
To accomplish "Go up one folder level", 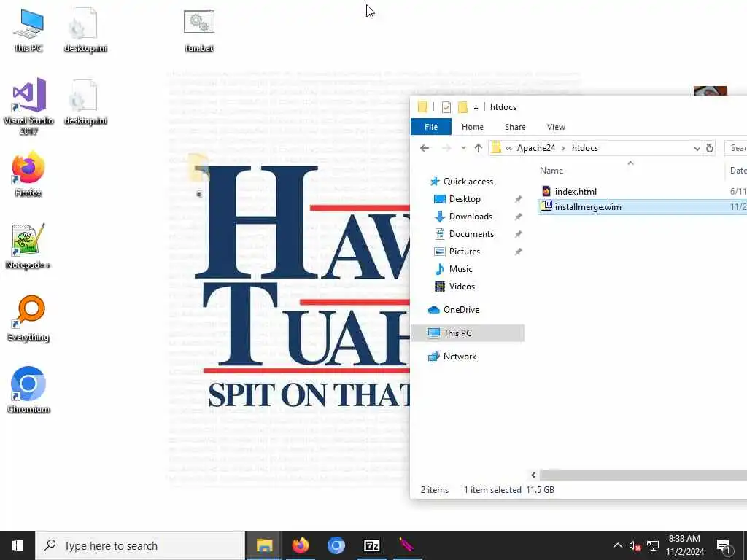I will [479, 148].
